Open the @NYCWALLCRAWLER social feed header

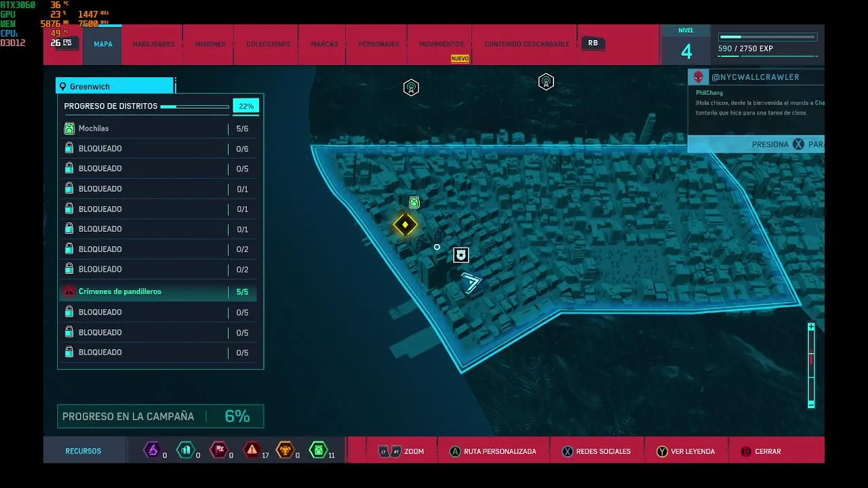(756, 77)
